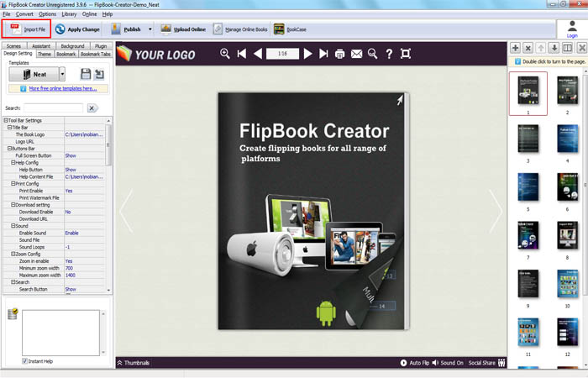This screenshot has height=378, width=588.
Task: Click the load template icon
Action: [99, 74]
